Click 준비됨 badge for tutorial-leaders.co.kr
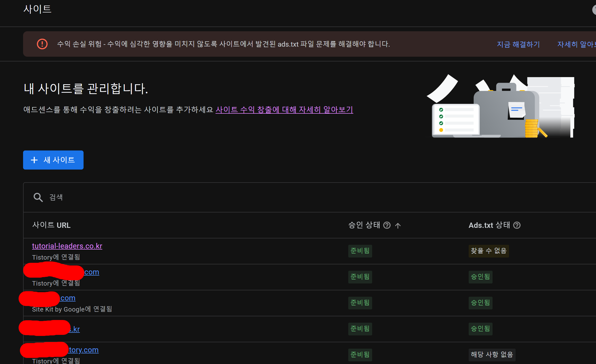 point(360,251)
